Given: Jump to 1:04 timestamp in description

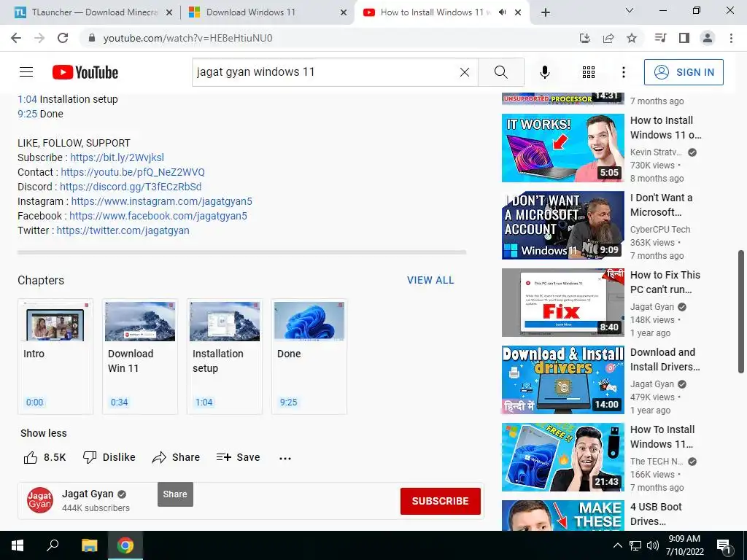Looking at the screenshot, I should point(27,99).
